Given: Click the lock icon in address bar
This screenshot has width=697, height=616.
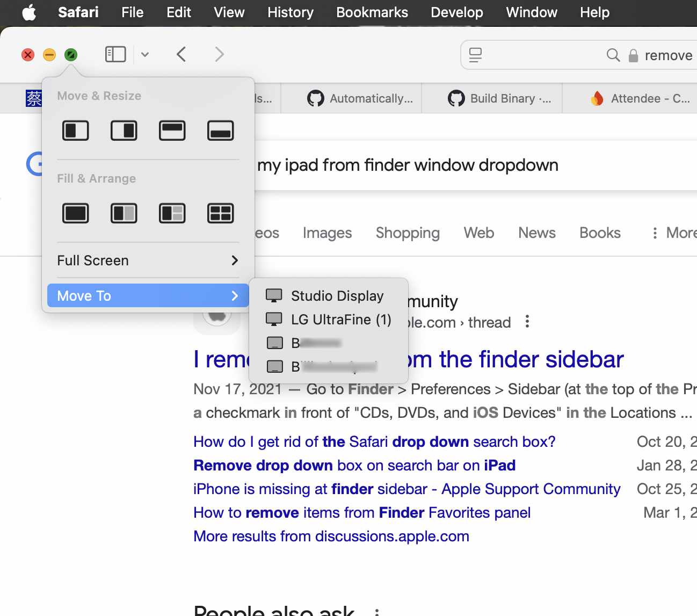Looking at the screenshot, I should pos(634,55).
